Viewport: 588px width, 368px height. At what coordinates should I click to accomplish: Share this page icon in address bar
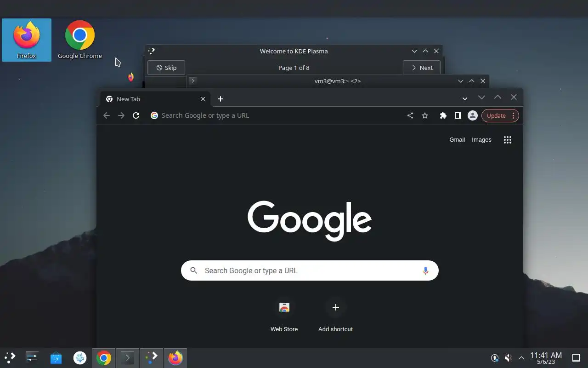(410, 115)
